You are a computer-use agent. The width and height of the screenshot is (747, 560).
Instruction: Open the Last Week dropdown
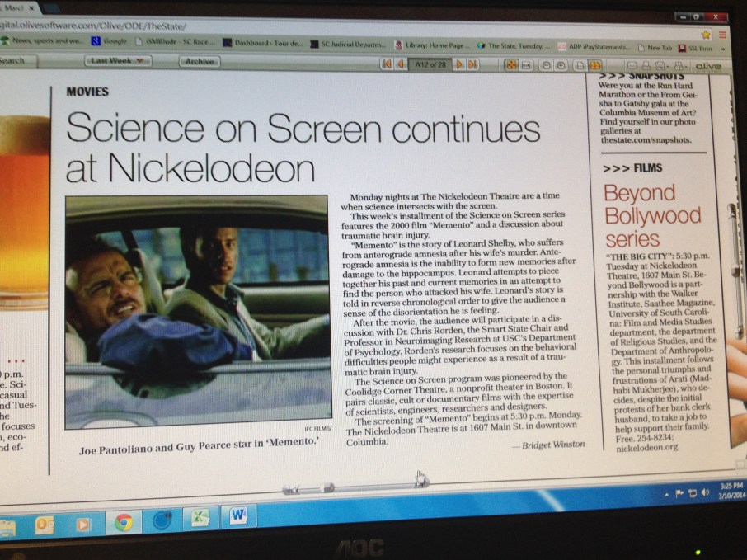pyautogui.click(x=119, y=61)
